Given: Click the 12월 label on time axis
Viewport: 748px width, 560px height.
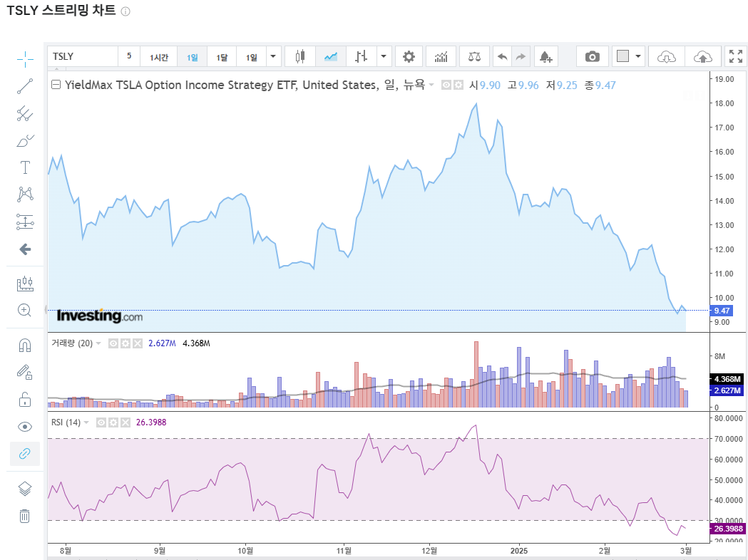Looking at the screenshot, I should [429, 551].
